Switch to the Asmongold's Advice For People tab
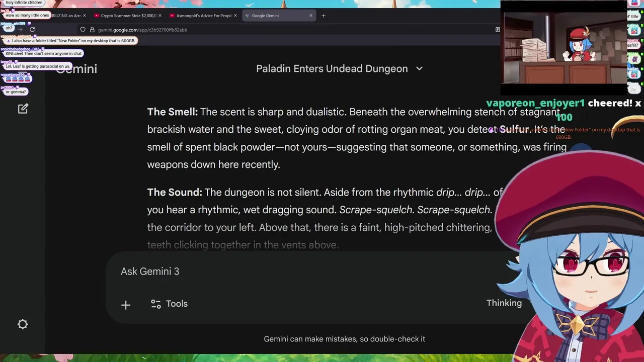644x362 pixels. click(x=204, y=16)
